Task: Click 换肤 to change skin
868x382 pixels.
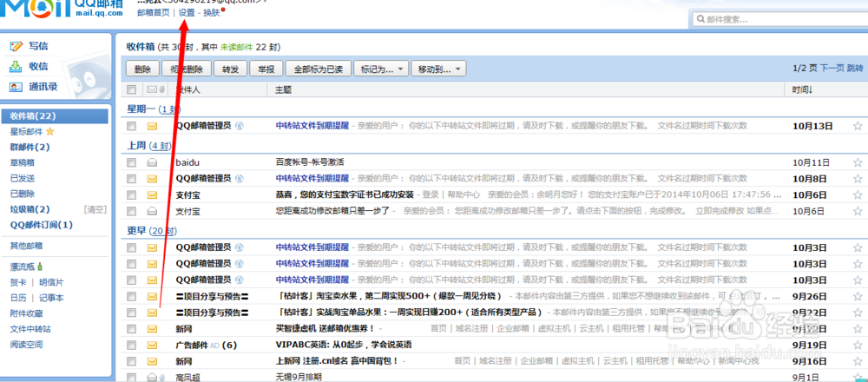Action: pos(212,12)
